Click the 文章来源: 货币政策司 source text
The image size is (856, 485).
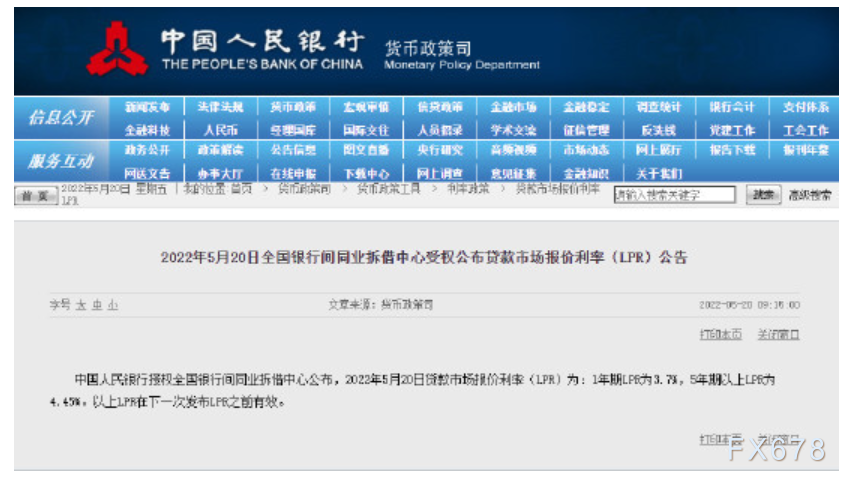[381, 305]
